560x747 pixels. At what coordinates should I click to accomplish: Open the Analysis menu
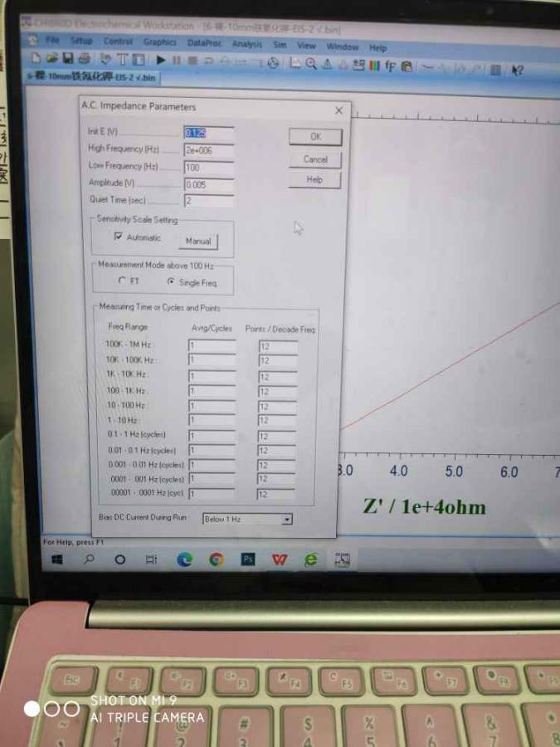click(246, 45)
